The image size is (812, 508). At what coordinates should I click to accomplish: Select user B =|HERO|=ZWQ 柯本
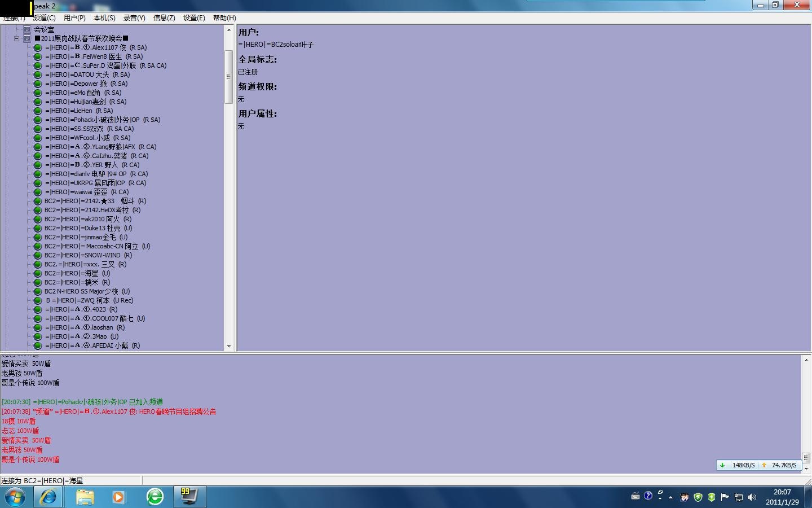(90, 300)
